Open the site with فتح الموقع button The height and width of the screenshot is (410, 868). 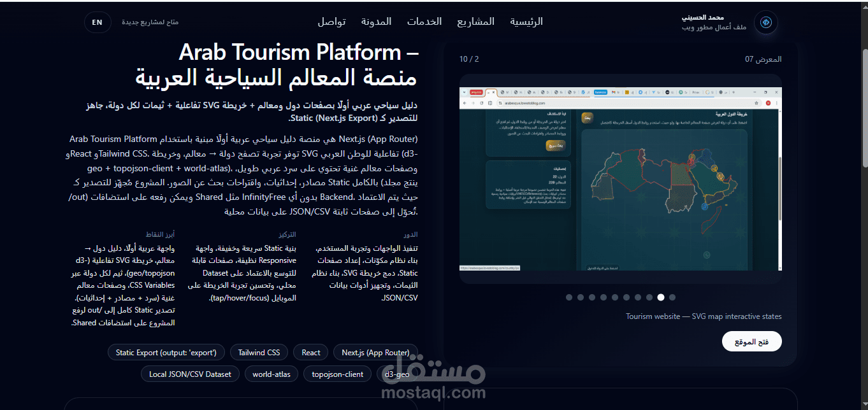(752, 342)
